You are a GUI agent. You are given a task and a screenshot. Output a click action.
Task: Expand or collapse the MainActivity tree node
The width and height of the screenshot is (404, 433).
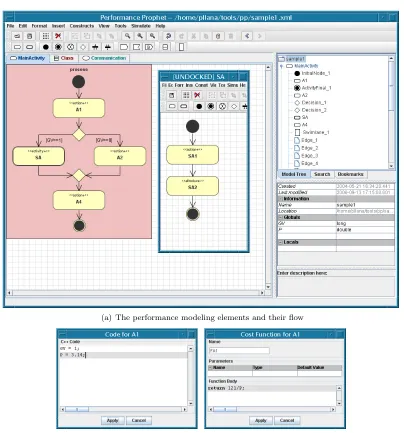click(282, 66)
